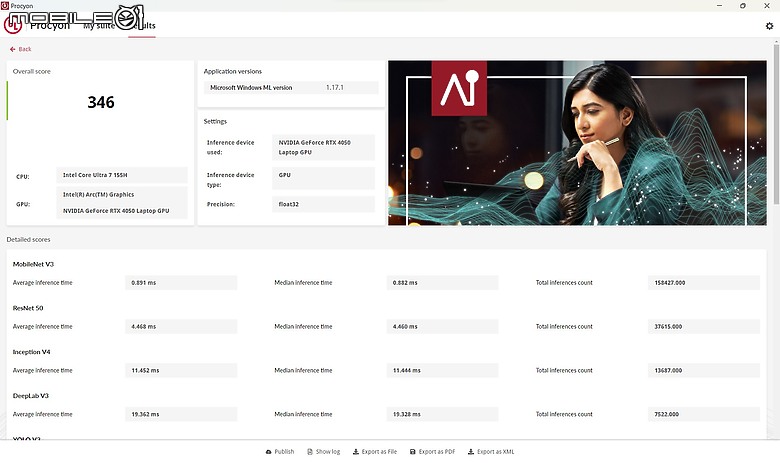The height and width of the screenshot is (463, 780).
Task: Select the Intel Core Ultra 7 155H value
Action: coord(122,175)
